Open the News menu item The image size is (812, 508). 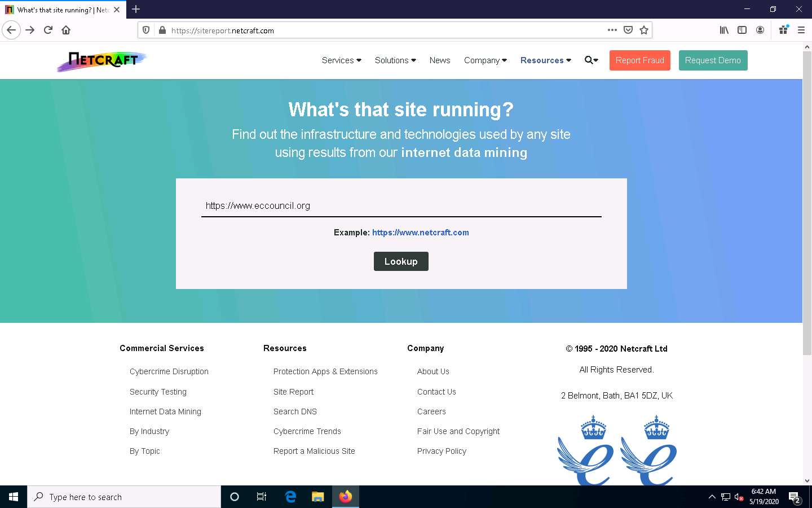coord(440,60)
